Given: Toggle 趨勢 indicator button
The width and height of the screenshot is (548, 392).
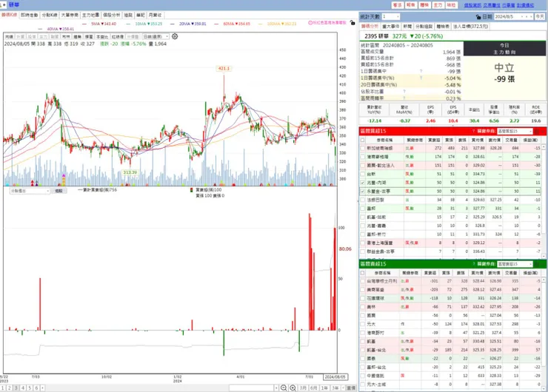Looking at the screenshot, I should click(78, 37).
